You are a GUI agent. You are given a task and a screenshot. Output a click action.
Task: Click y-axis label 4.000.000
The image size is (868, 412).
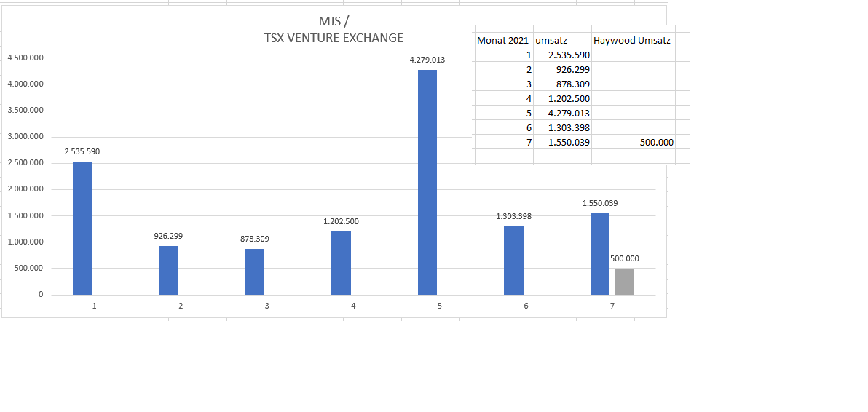coord(25,84)
